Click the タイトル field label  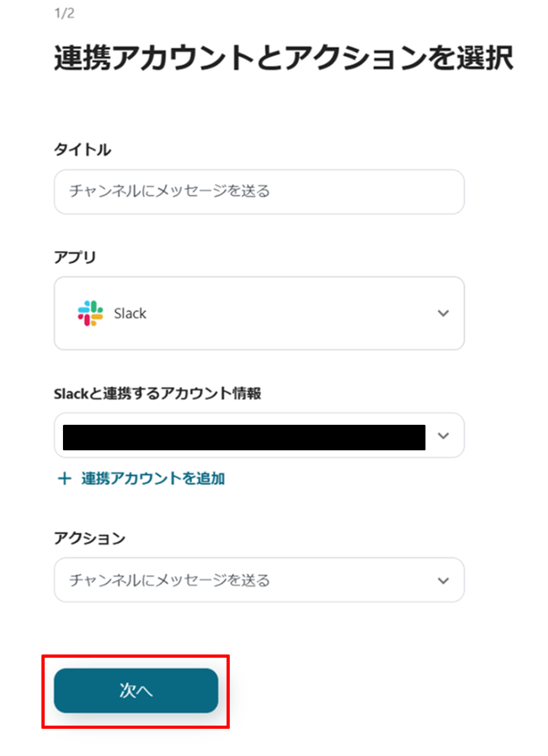coord(82,150)
